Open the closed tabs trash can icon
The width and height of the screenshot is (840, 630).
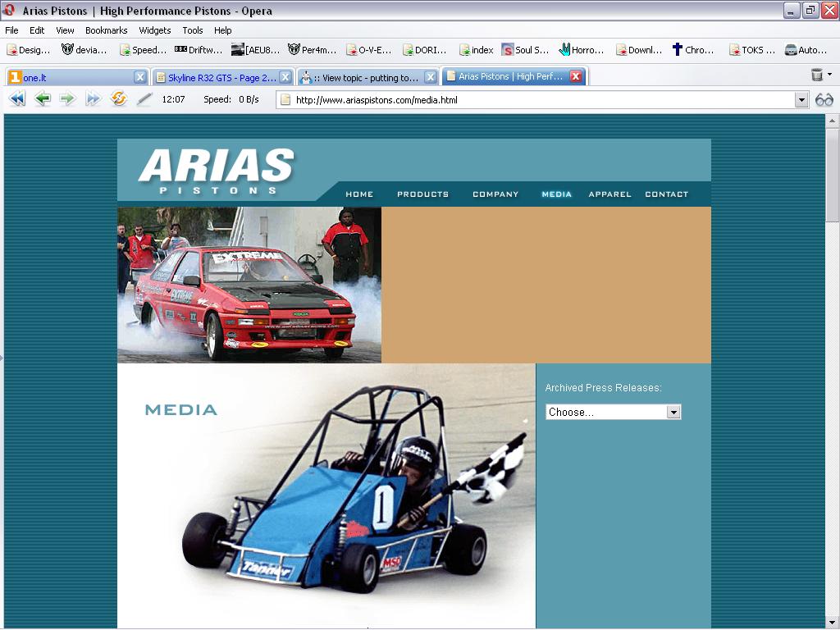[816, 75]
